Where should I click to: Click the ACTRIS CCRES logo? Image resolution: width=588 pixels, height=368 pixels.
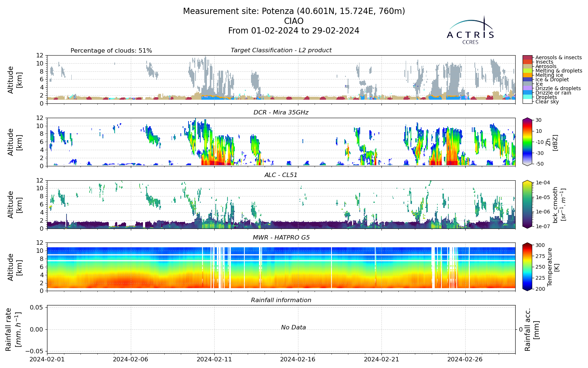tap(470, 30)
